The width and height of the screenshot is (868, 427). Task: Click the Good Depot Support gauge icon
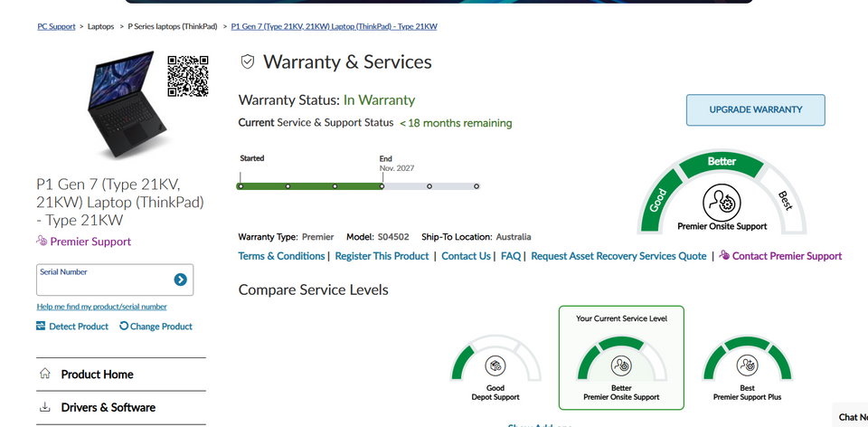(495, 365)
